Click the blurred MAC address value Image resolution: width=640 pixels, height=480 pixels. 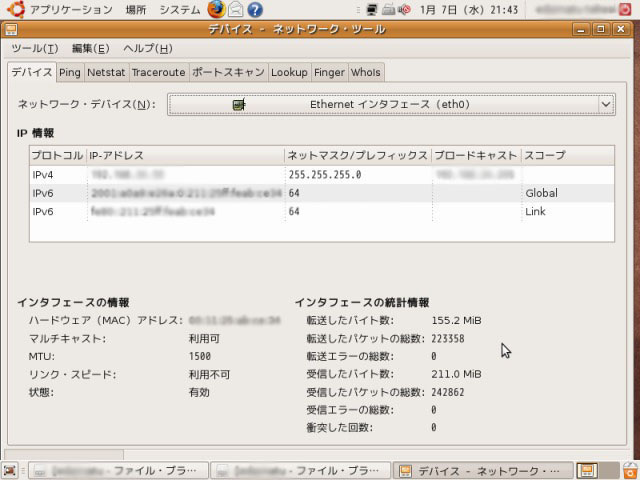(234, 320)
